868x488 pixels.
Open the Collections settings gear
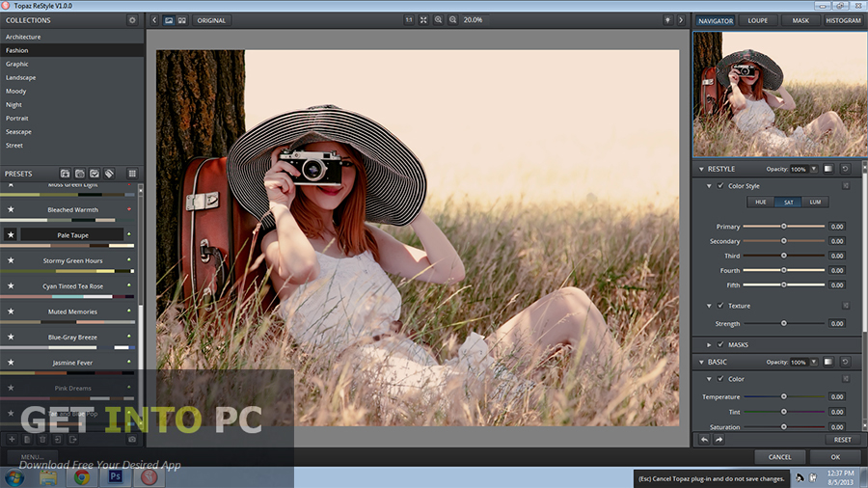132,20
